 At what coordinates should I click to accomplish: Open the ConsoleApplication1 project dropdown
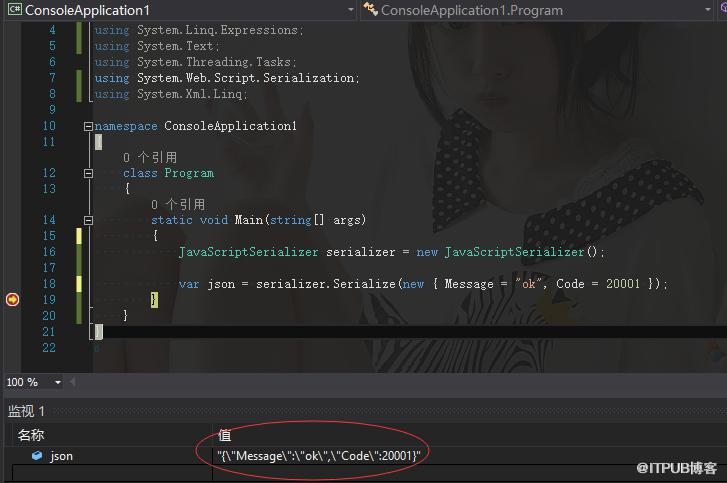pyautogui.click(x=351, y=10)
